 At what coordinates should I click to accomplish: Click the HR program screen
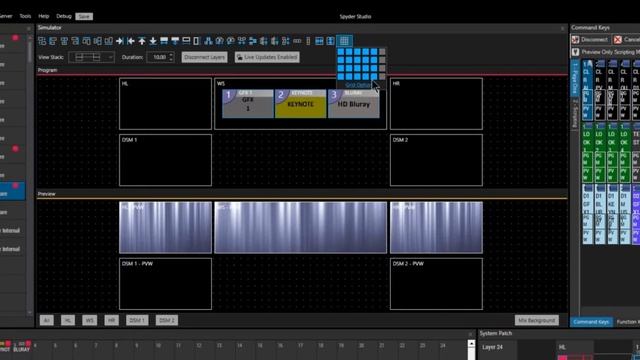tap(436, 104)
